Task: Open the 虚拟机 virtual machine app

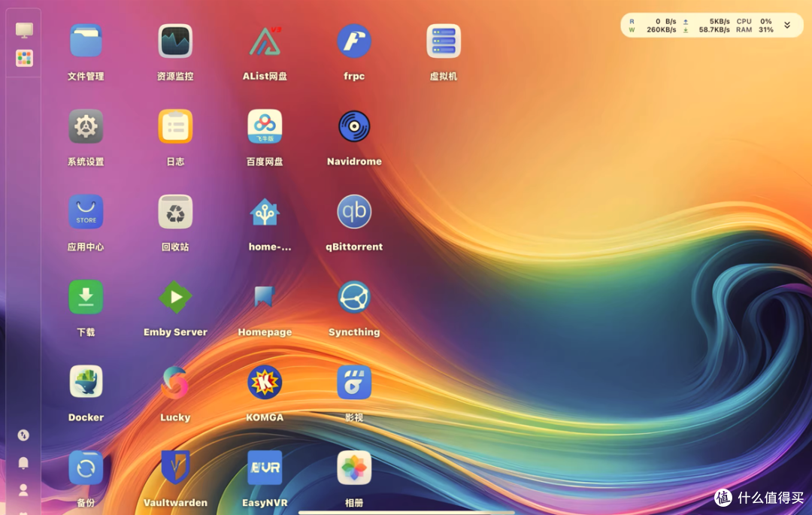Action: [444, 41]
